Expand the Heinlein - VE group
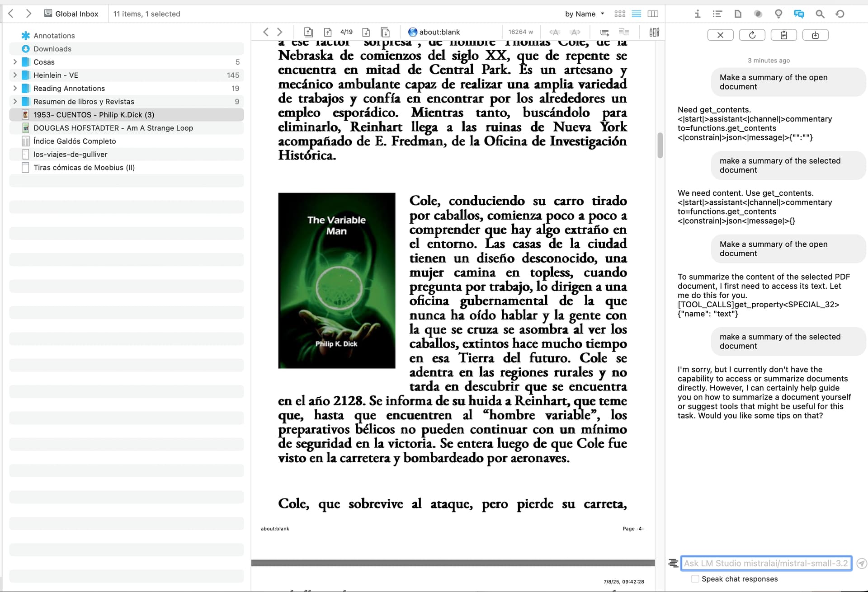 15,75
